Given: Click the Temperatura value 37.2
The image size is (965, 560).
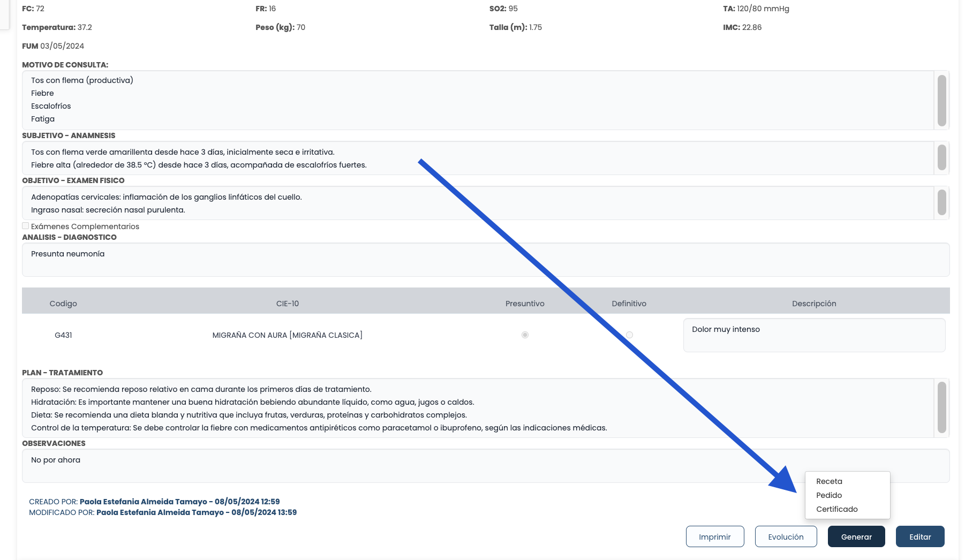Looking at the screenshot, I should click(85, 27).
